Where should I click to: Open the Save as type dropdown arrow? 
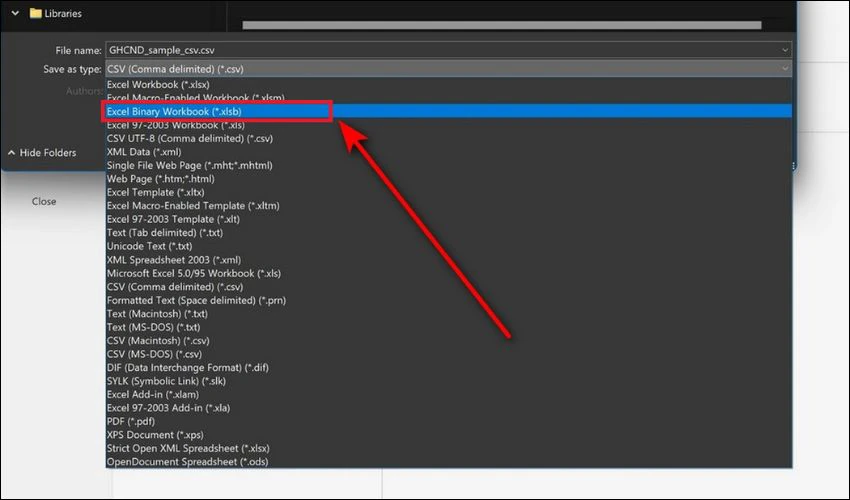coord(784,69)
